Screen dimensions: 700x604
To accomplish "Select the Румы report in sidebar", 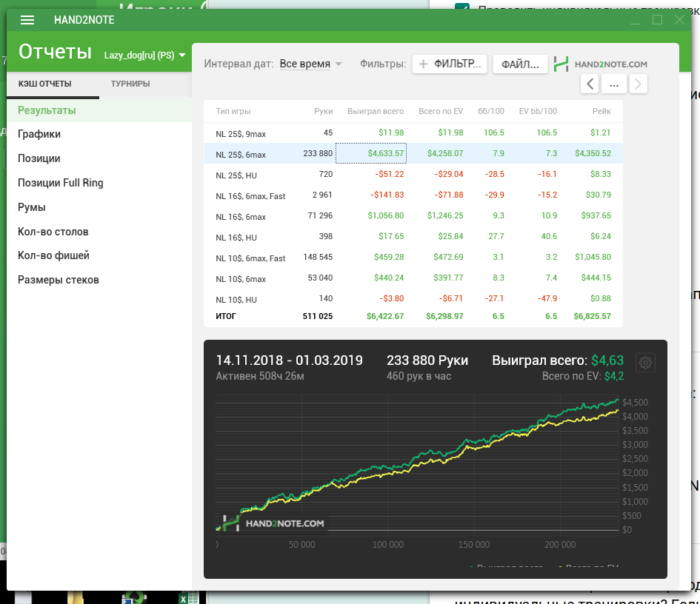I will (32, 207).
